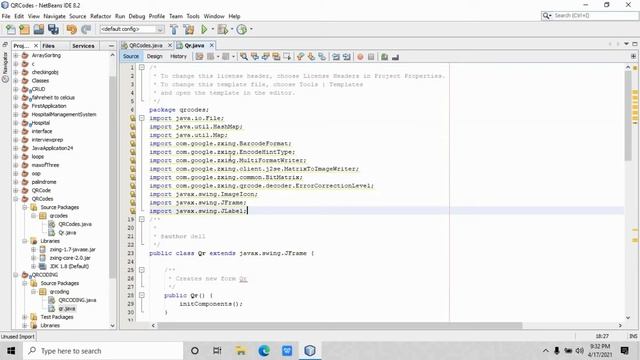Click the New Project toolbar icon
This screenshot has height=360, width=640.
(24, 29)
